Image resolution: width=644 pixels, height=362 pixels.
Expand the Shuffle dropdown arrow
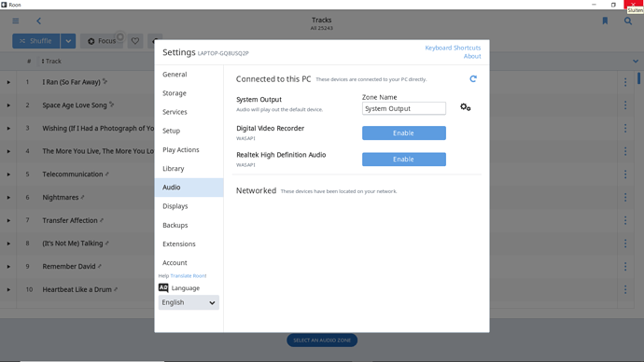(68, 41)
